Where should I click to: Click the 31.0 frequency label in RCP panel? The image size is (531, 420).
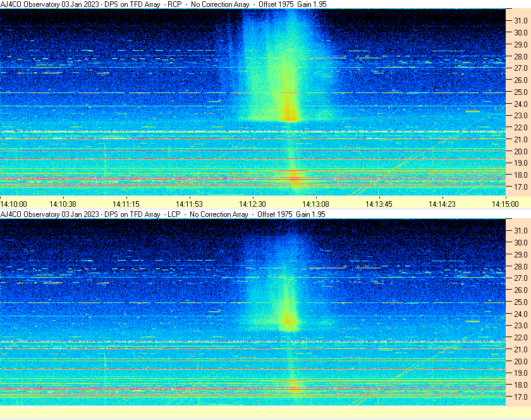[x=521, y=21]
